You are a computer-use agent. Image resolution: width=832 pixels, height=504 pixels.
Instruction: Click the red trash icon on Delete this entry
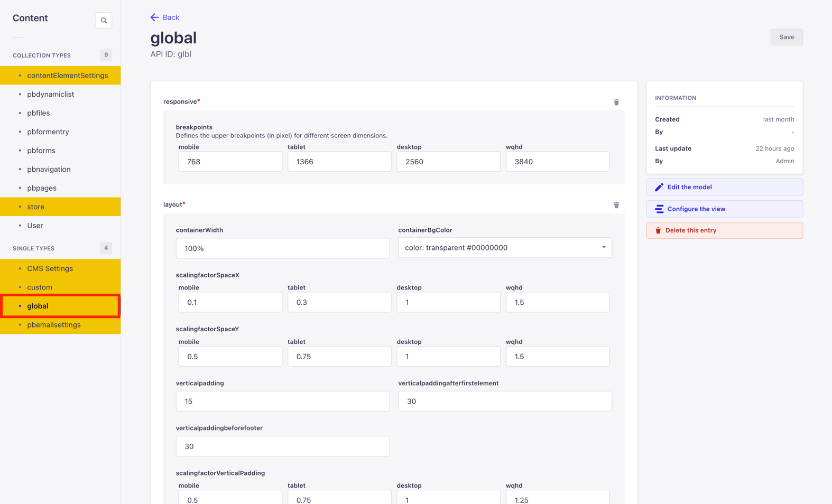pyautogui.click(x=658, y=230)
